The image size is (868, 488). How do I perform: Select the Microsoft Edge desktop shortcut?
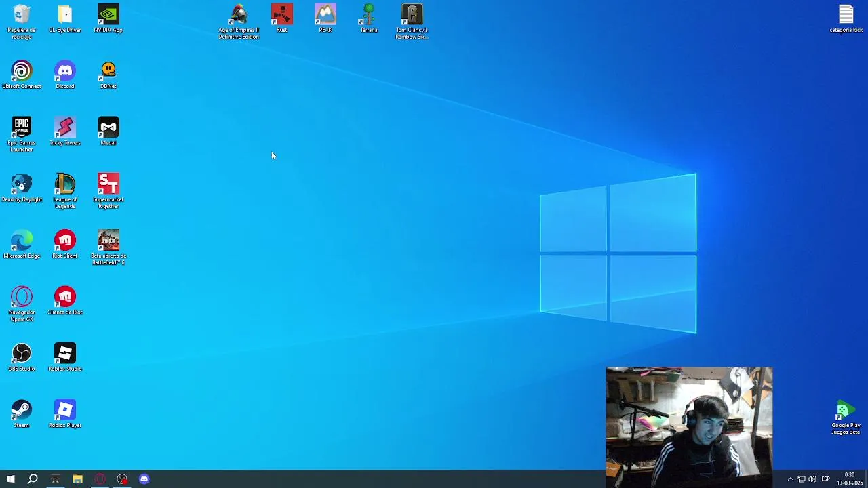point(22,245)
